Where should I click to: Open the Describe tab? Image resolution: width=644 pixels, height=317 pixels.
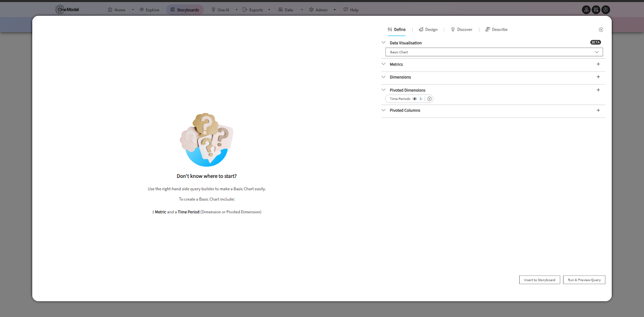(x=497, y=30)
